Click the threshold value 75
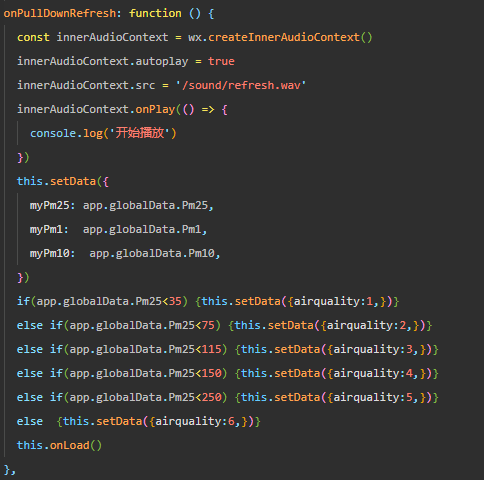 208,325
